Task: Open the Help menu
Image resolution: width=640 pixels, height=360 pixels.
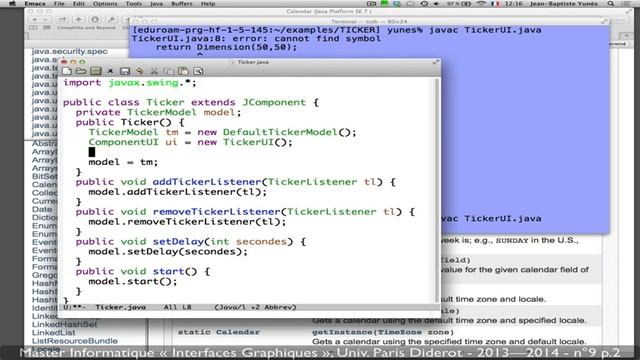Action: [208, 4]
